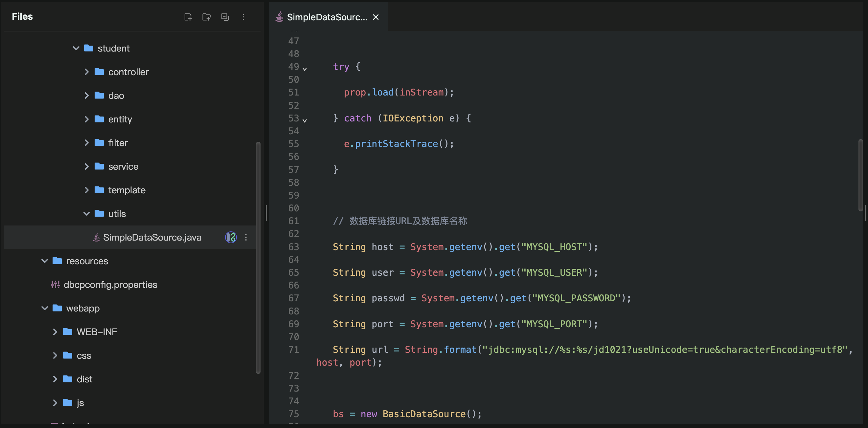Expand the template folder
This screenshot has height=428, width=868.
tap(87, 190)
